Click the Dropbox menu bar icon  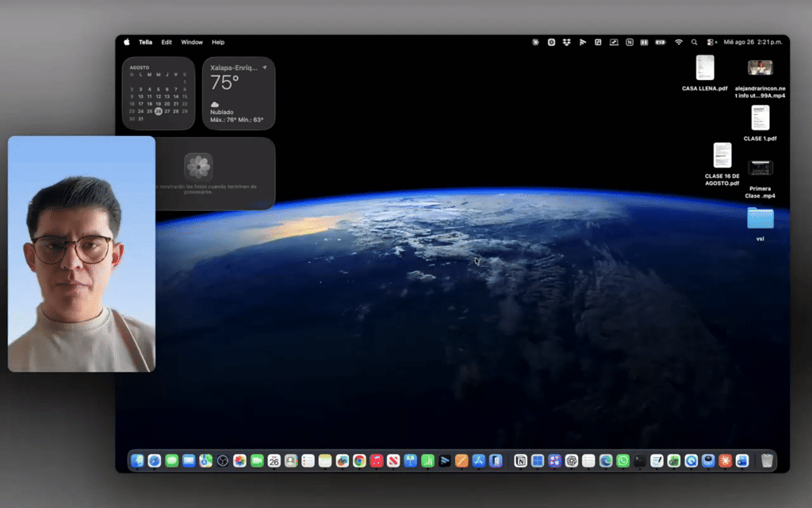(x=566, y=43)
